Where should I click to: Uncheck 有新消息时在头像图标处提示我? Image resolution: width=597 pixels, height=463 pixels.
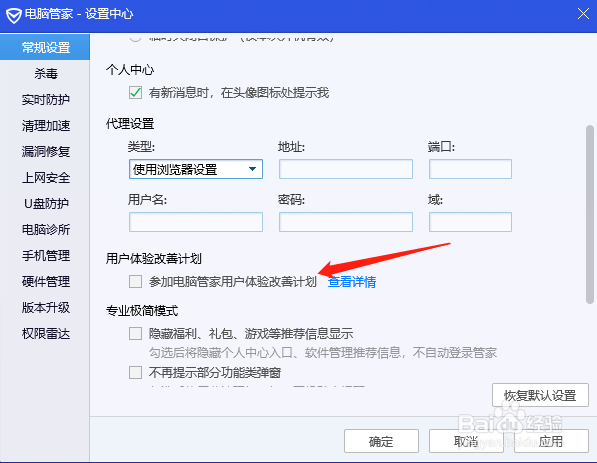coord(136,93)
